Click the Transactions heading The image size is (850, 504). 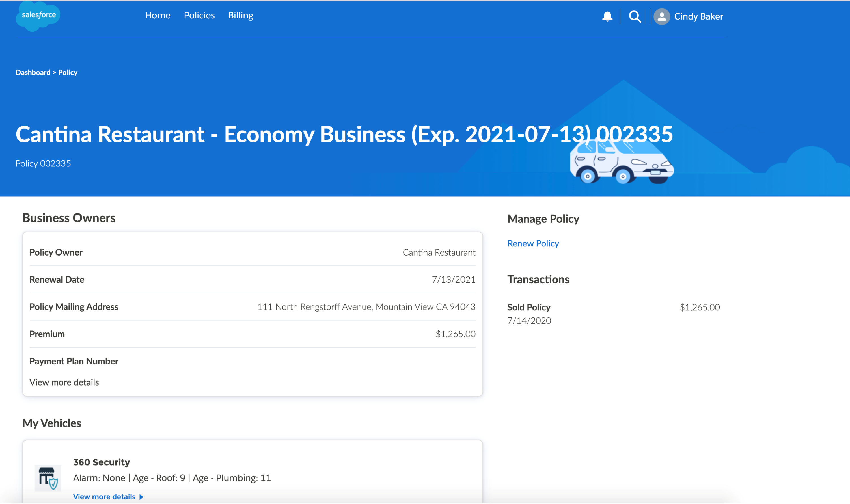pyautogui.click(x=538, y=279)
